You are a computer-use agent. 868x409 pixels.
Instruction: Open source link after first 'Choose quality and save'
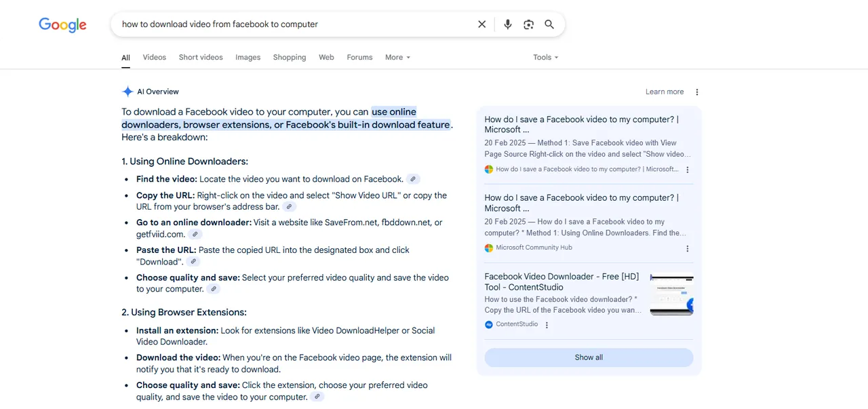tap(214, 289)
